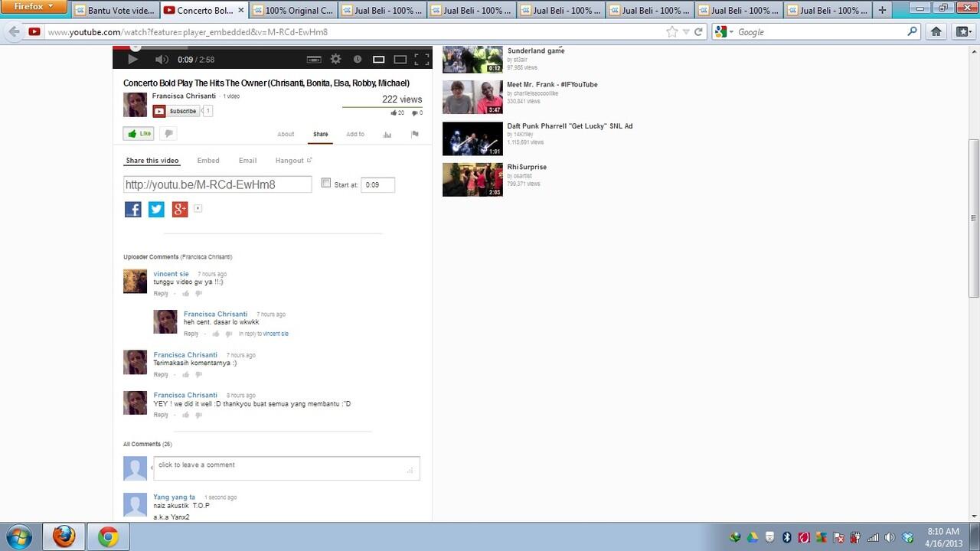980x551 pixels.
Task: Switch to the Email sub-tab
Action: 247,161
